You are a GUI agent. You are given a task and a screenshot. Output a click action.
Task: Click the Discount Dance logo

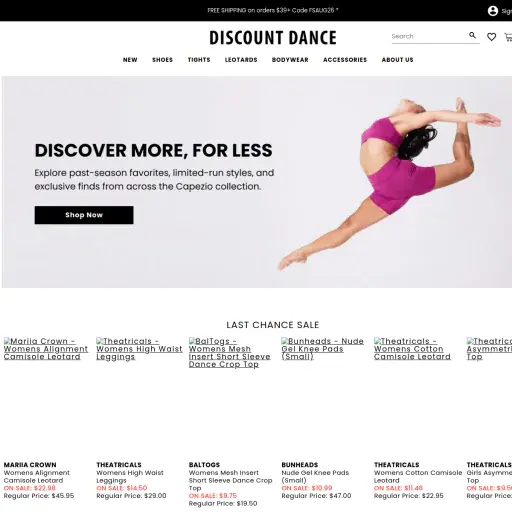tap(273, 38)
